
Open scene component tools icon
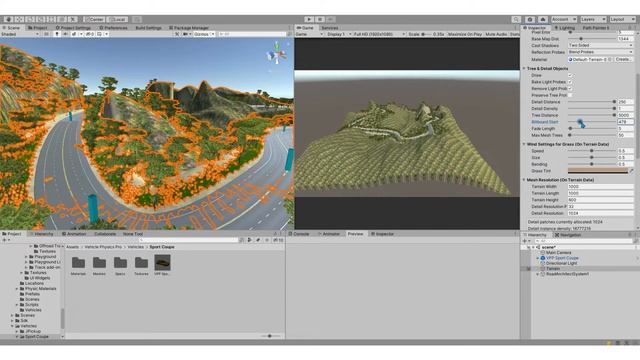[177, 34]
